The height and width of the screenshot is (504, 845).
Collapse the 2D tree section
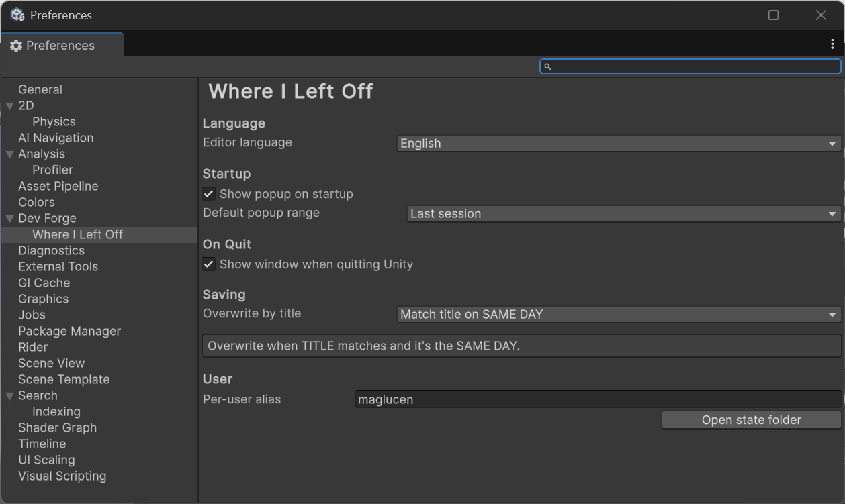[x=9, y=105]
